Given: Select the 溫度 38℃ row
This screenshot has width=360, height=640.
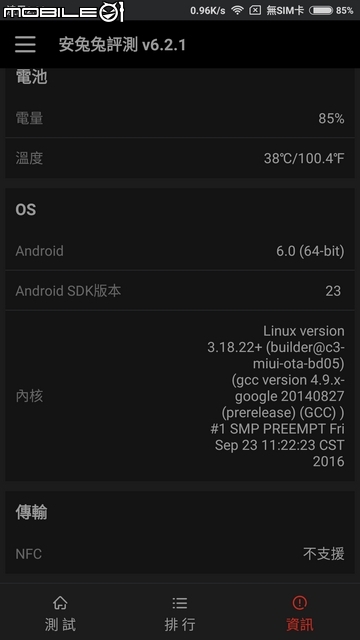Looking at the screenshot, I should (180, 158).
